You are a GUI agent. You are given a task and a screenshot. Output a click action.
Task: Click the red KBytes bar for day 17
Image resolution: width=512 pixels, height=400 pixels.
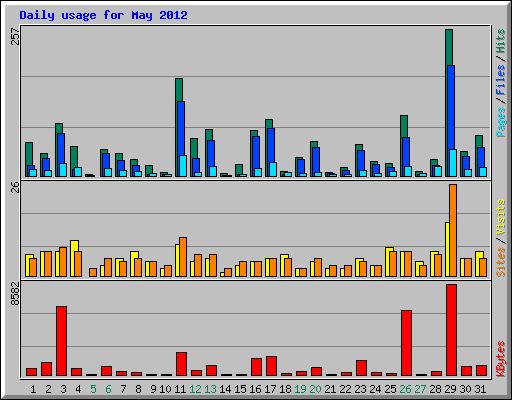[x=271, y=366]
